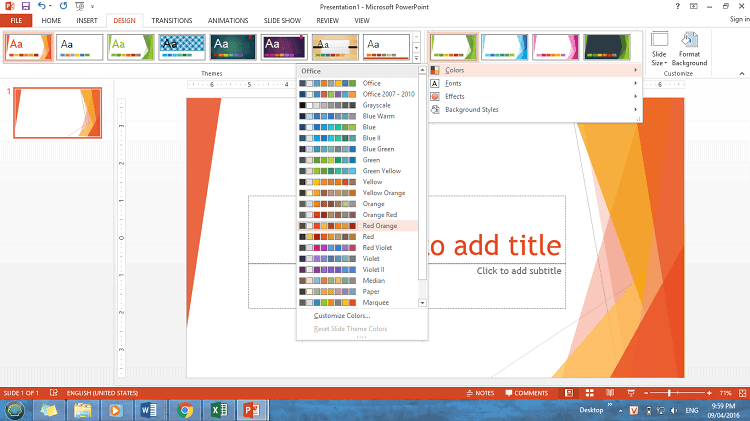Click the Sign in link
Screen dimensions: 750x421
[x=739, y=19]
